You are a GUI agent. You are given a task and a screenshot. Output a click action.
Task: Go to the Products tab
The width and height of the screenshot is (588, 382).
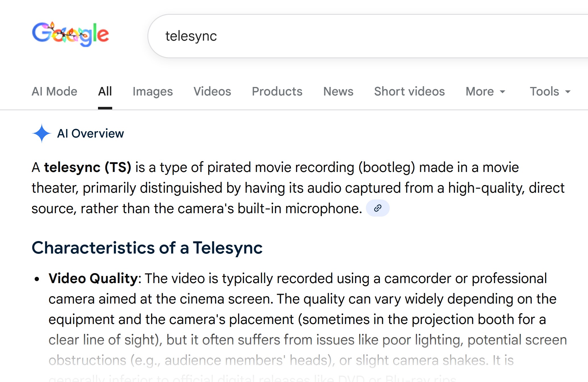[x=277, y=92]
